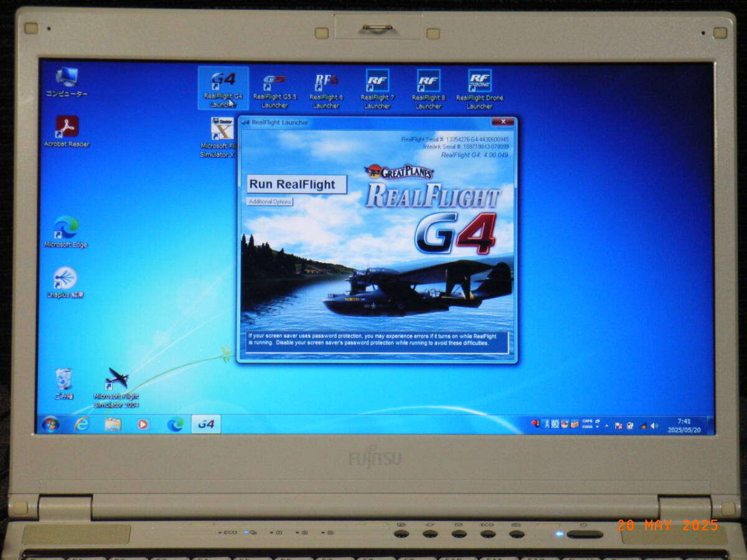Screen dimensions: 747x560
Task: Select the RealFlight G4 Launcher desktop icon
Action: [223, 88]
